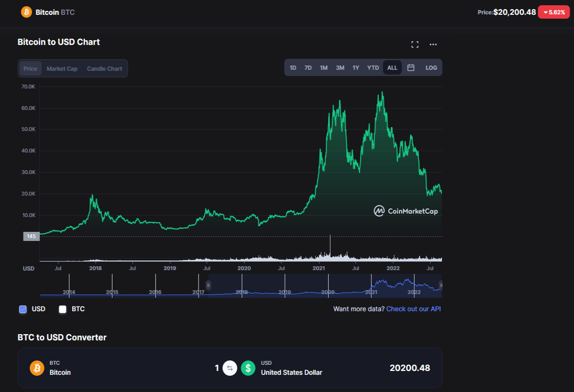
Task: Grab the right handle of range navigator
Action: click(x=441, y=285)
